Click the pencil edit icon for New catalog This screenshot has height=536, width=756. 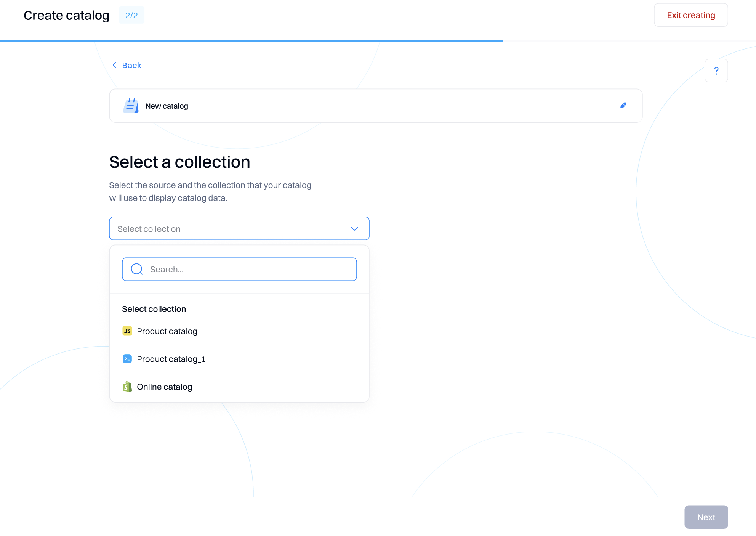click(623, 106)
